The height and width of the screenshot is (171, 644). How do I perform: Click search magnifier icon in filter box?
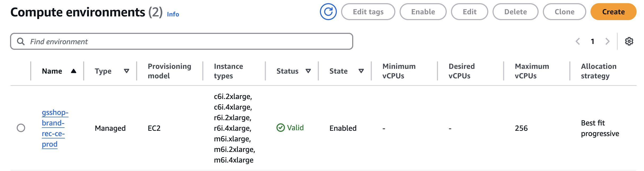click(x=21, y=41)
